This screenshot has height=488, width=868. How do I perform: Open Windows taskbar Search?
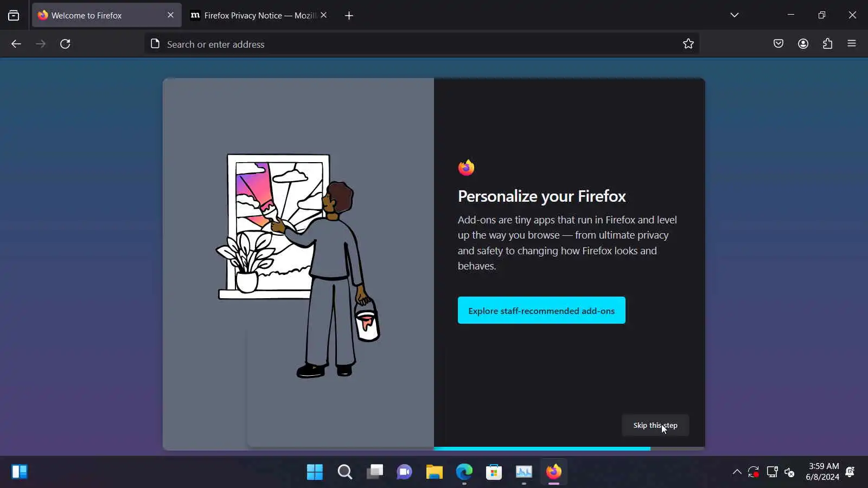(345, 472)
